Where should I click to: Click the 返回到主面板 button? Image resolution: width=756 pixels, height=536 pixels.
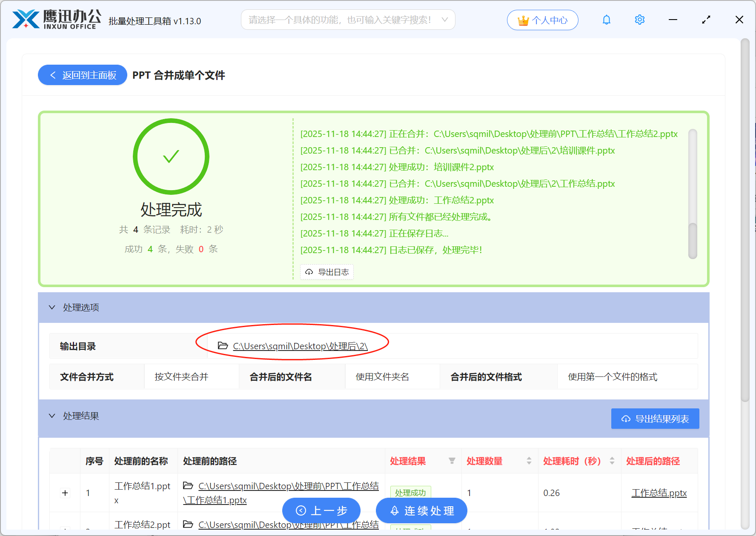[x=82, y=75]
